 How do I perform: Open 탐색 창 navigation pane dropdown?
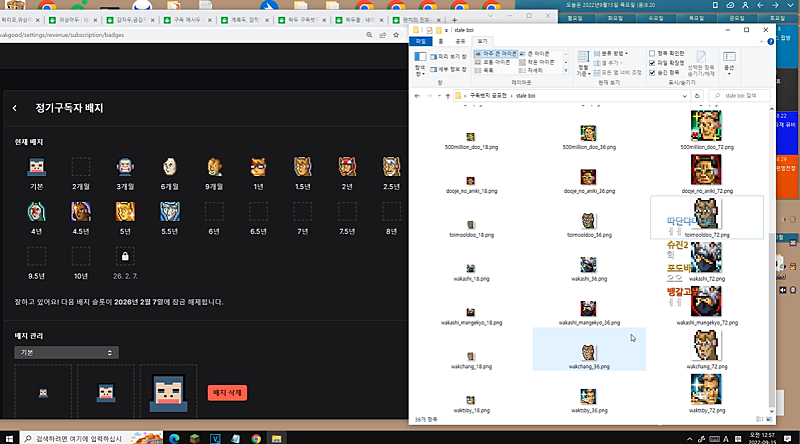(420, 64)
